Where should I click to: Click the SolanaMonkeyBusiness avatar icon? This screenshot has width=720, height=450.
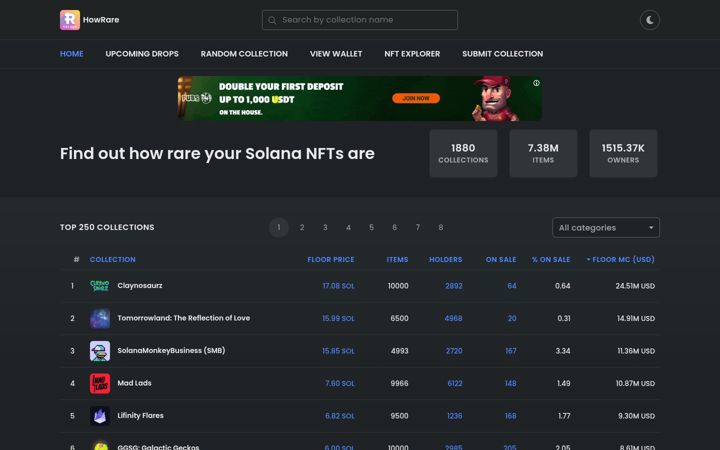coord(100,351)
